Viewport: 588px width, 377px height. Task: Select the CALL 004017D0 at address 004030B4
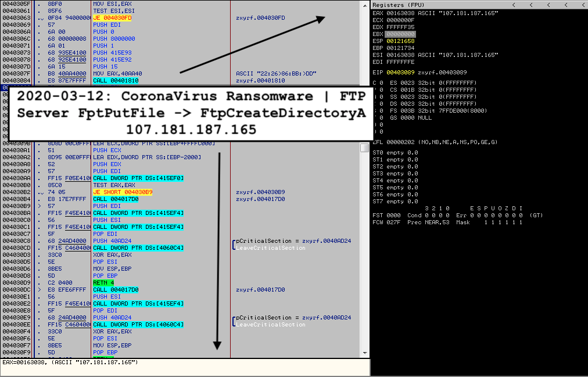point(116,199)
